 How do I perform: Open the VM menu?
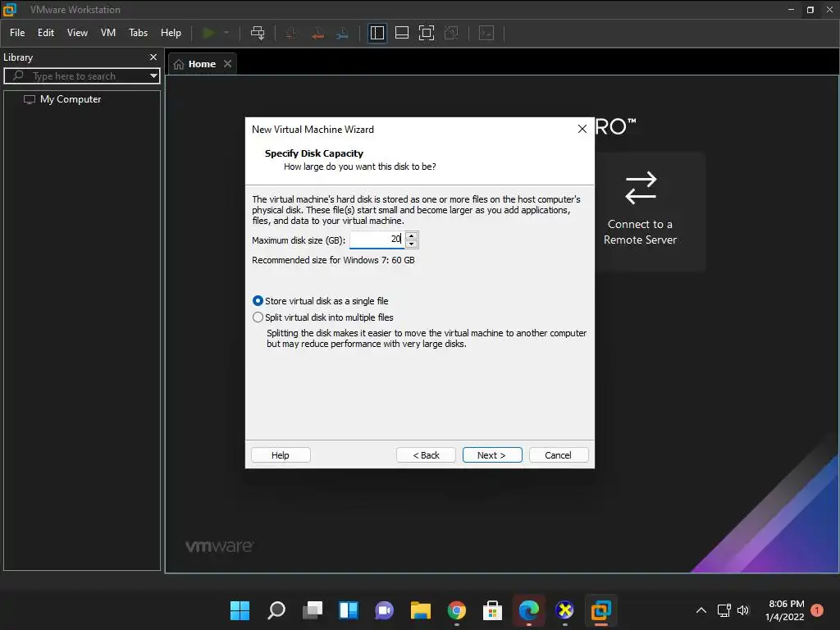(108, 33)
